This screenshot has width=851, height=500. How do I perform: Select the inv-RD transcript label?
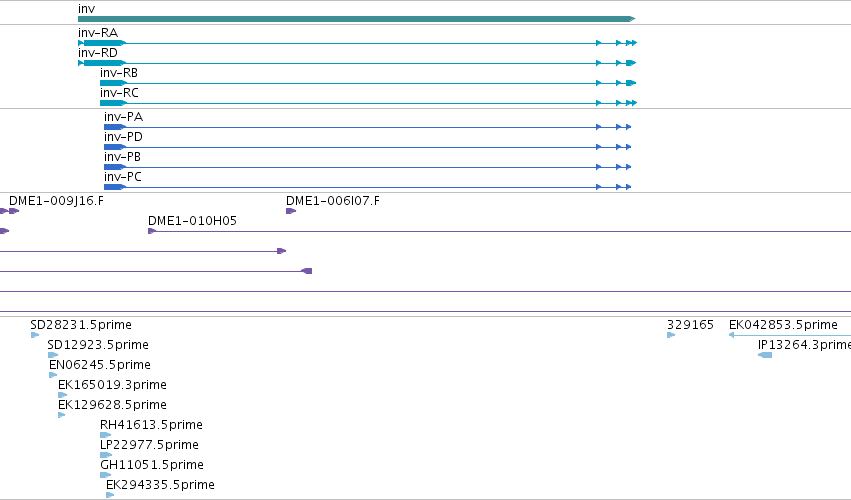click(x=98, y=53)
